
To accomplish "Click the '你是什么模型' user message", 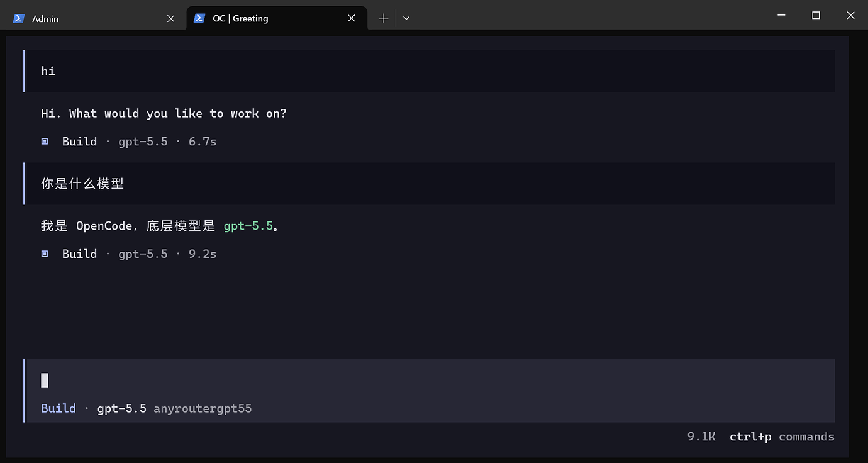I will click(x=429, y=184).
